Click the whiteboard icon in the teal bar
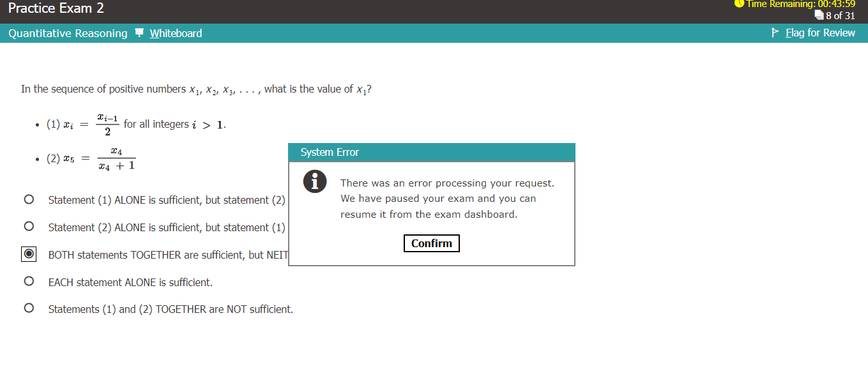This screenshot has height=387, width=868. click(x=140, y=33)
